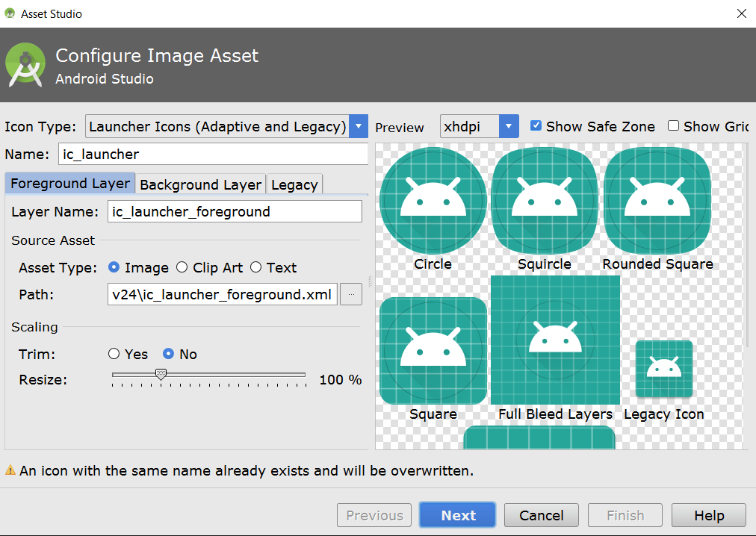
Task: Select the Rounded Square icon preview
Action: (657, 199)
